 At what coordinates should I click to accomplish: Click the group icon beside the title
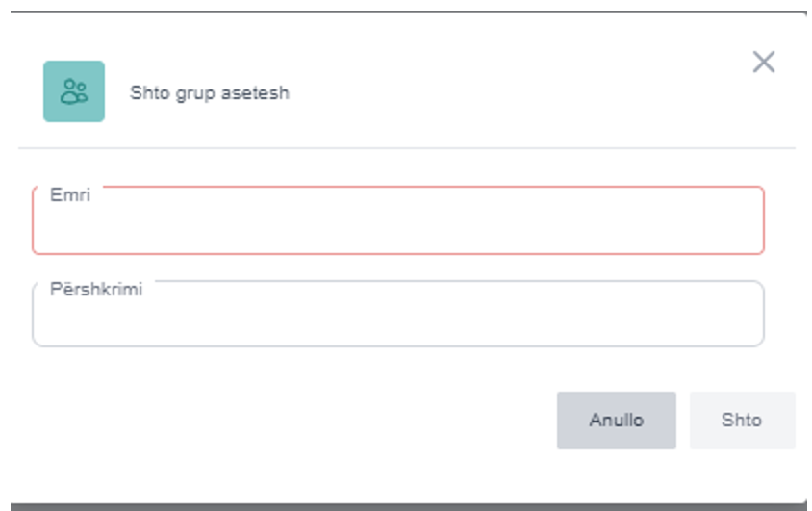point(74,91)
